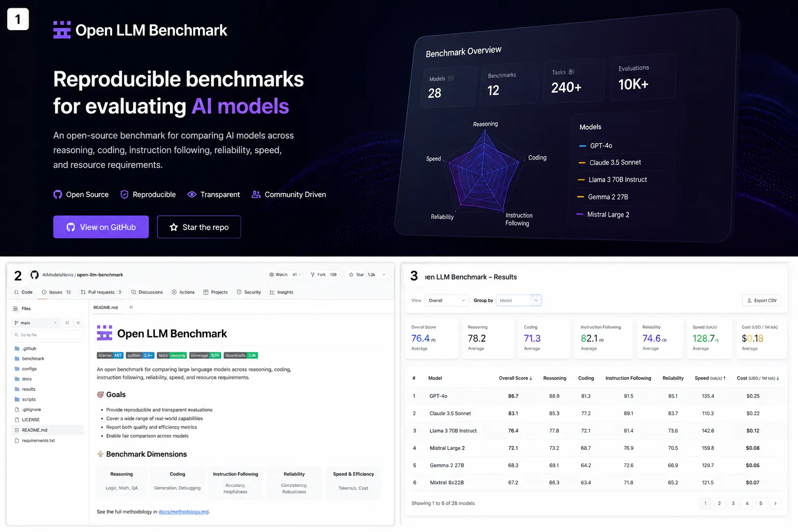Open the Group by Model dropdown
The image size is (798, 532).
(x=518, y=300)
